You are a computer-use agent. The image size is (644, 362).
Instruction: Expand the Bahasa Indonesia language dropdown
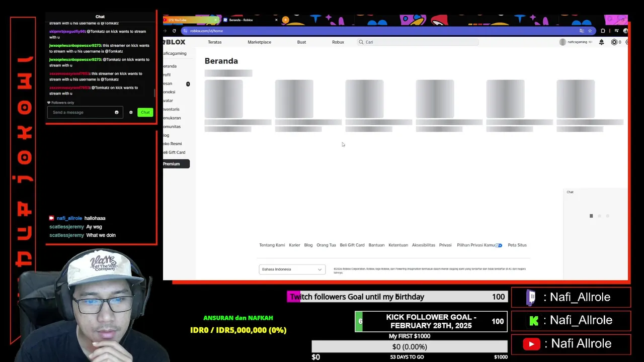point(292,269)
